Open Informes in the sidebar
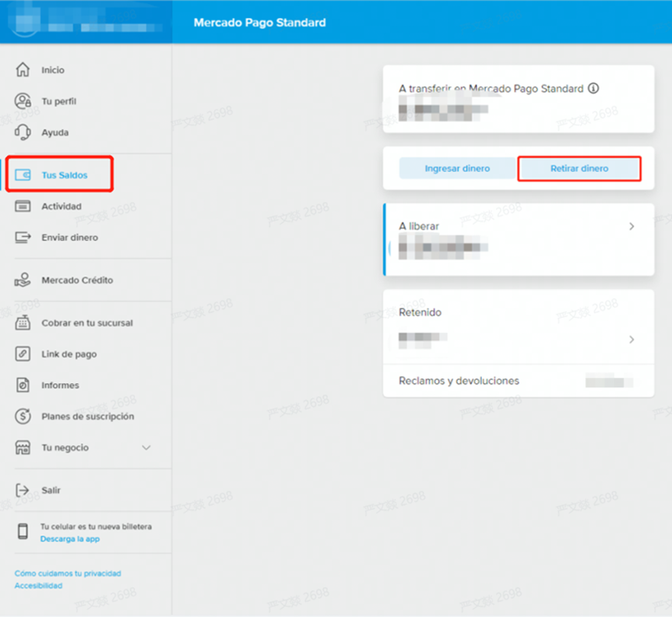This screenshot has width=672, height=617. [x=60, y=386]
